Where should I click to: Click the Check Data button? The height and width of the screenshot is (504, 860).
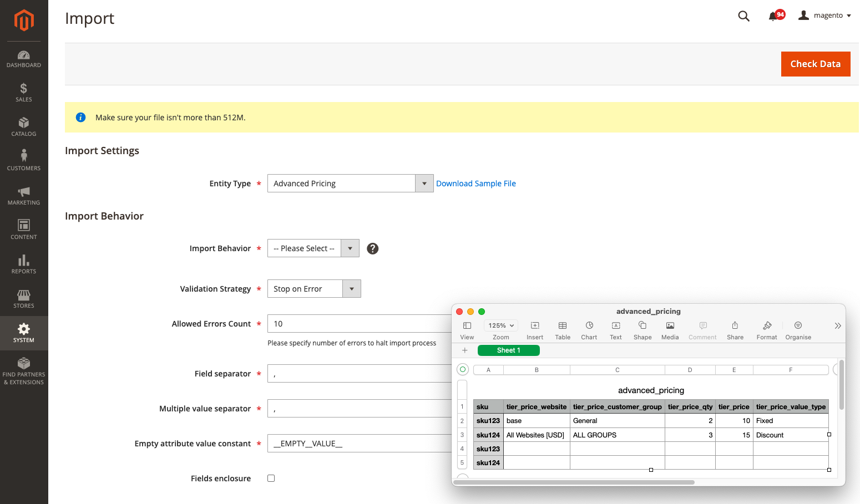point(815,64)
